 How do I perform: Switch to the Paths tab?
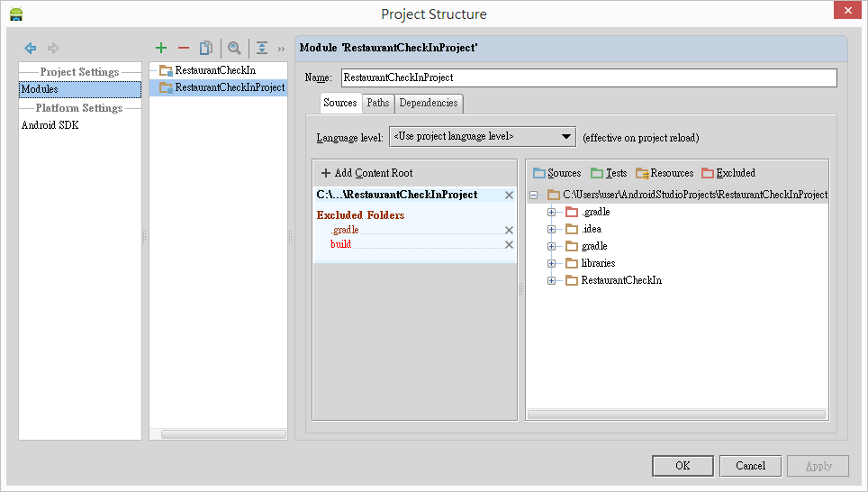pos(378,103)
